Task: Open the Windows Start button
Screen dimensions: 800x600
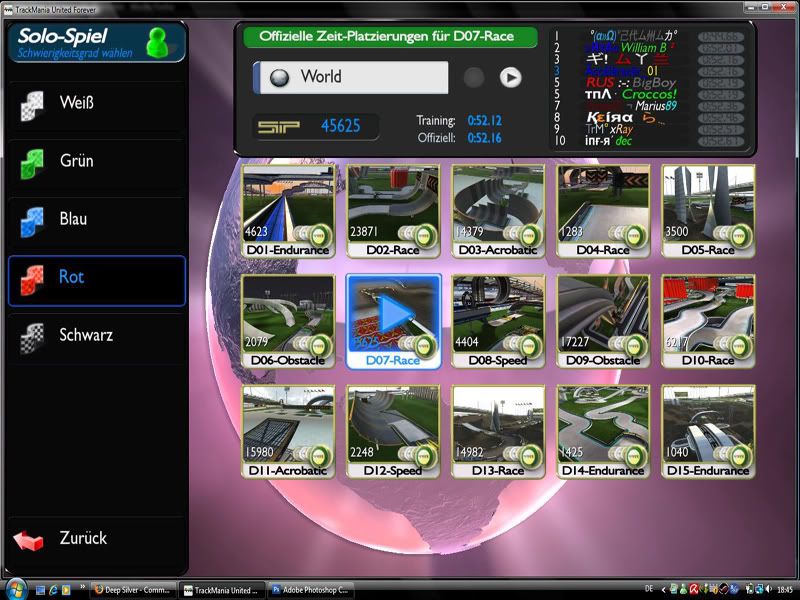Action: pyautogui.click(x=15, y=590)
